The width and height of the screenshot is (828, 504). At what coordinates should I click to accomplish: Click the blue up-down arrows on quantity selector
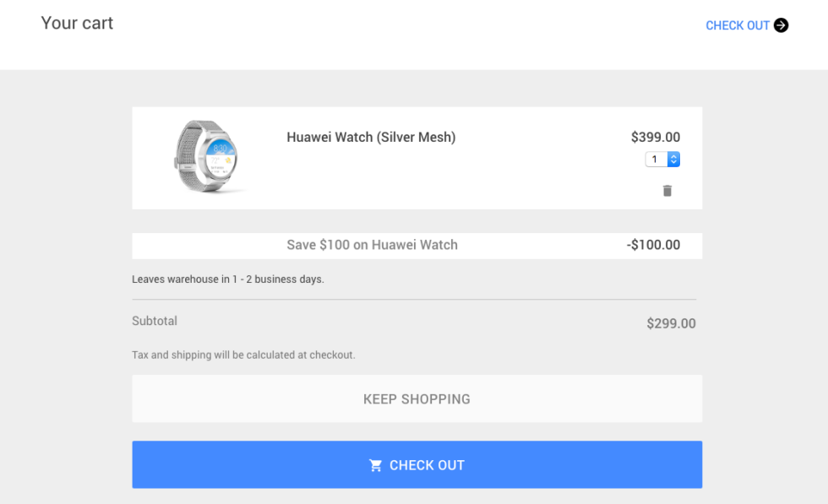pos(673,159)
